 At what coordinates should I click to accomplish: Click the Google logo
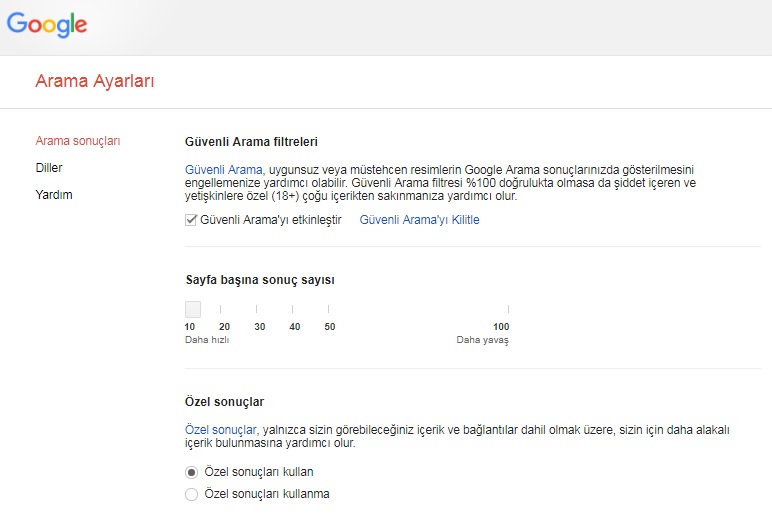point(47,24)
